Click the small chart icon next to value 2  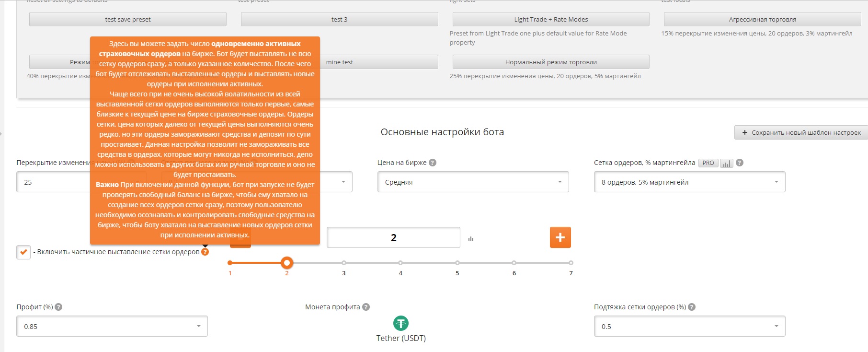pyautogui.click(x=471, y=238)
